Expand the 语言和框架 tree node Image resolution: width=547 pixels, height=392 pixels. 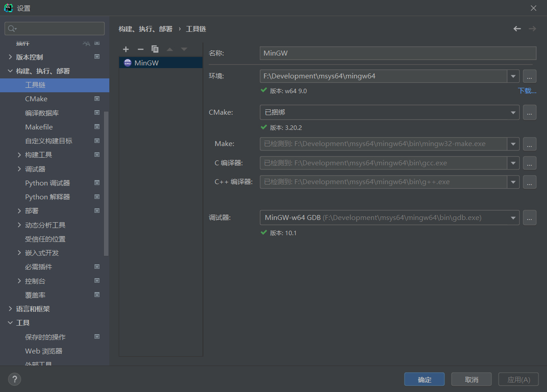click(x=10, y=309)
